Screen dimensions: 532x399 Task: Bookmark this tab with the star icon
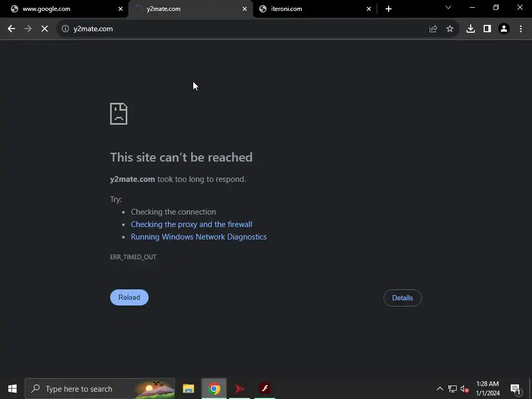[450, 29]
